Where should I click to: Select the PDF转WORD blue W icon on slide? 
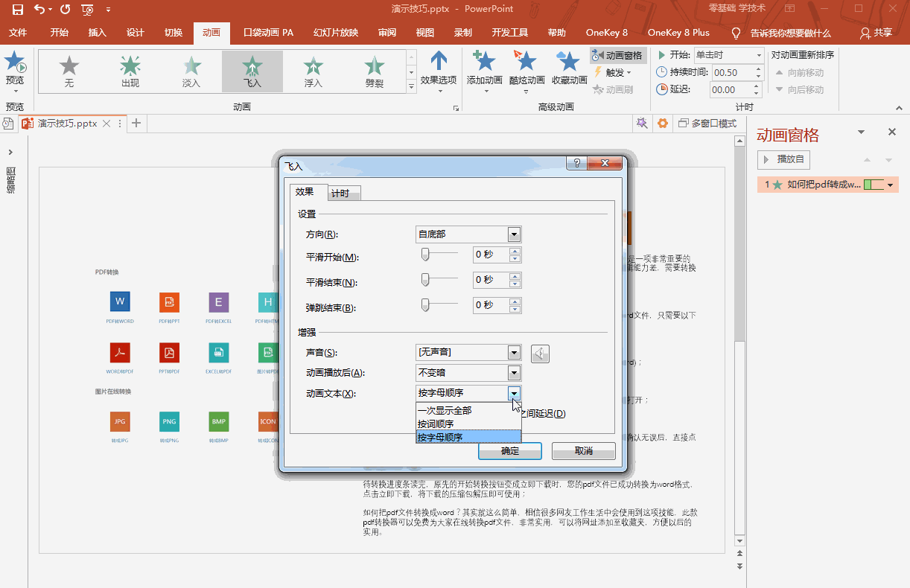pos(120,301)
